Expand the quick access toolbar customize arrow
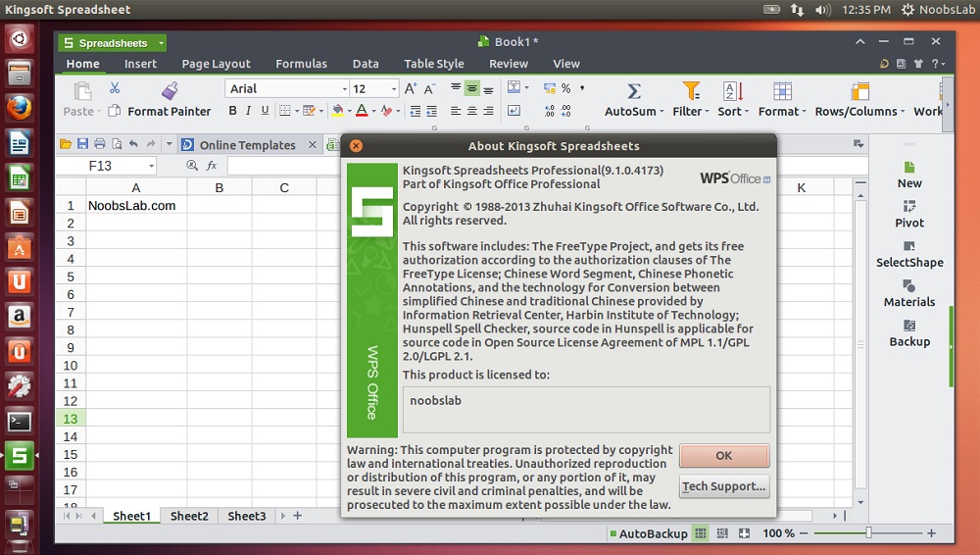Viewport: 980px width, 555px height. pos(169,144)
